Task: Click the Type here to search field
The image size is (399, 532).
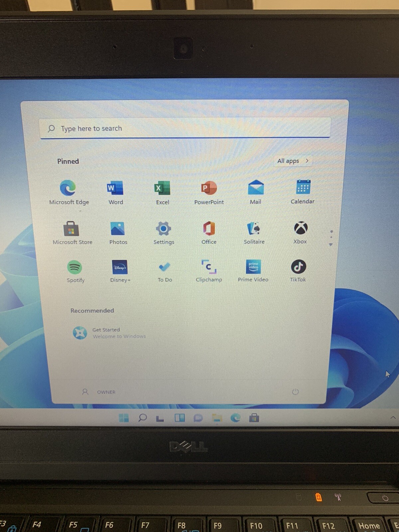Action: 185,128
